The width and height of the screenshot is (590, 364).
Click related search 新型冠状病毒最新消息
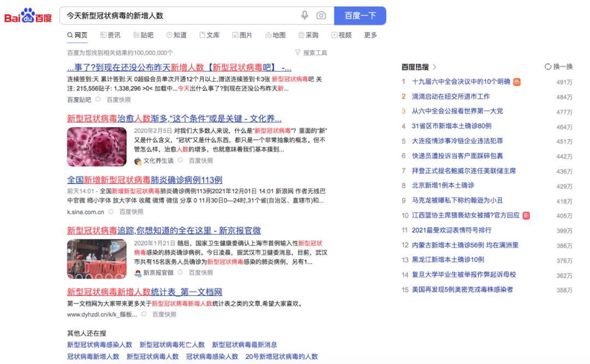245,345
